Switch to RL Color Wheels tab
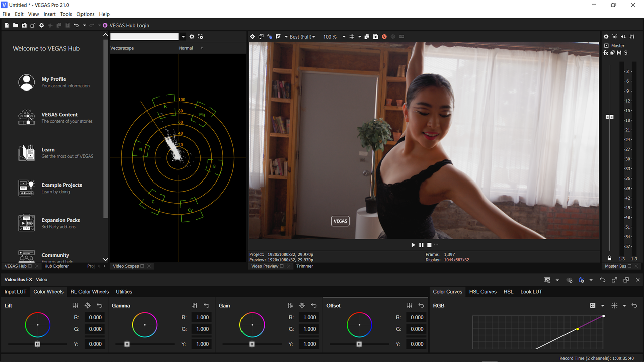Screen dimensions: 644x362 (x=90, y=292)
